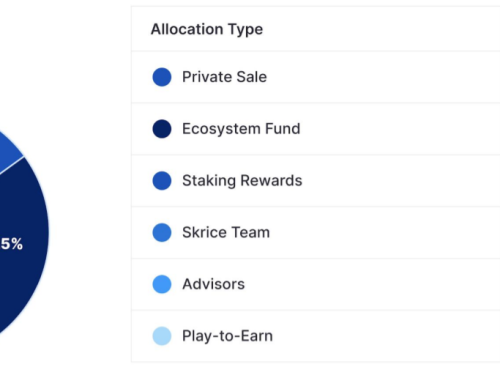This screenshot has width=500, height=375.
Task: Click the 5% label on the pie chart
Action: point(12,244)
